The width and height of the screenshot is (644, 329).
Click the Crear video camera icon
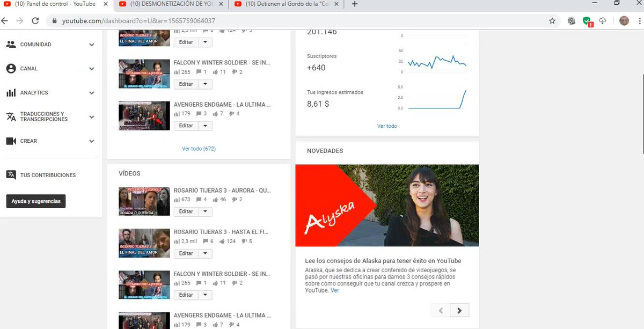tap(11, 141)
